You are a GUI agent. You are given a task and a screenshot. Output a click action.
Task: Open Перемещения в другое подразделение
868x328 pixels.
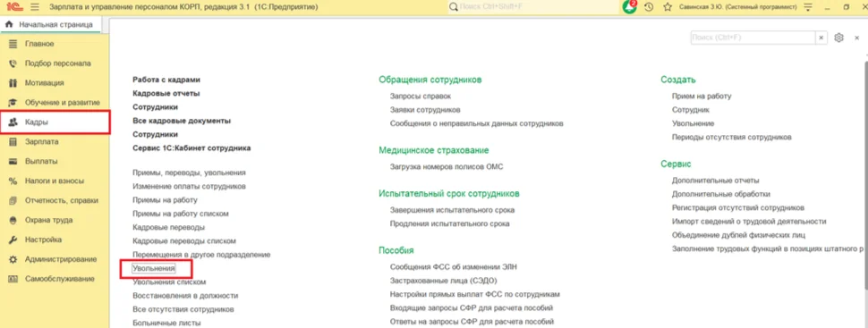(201, 255)
